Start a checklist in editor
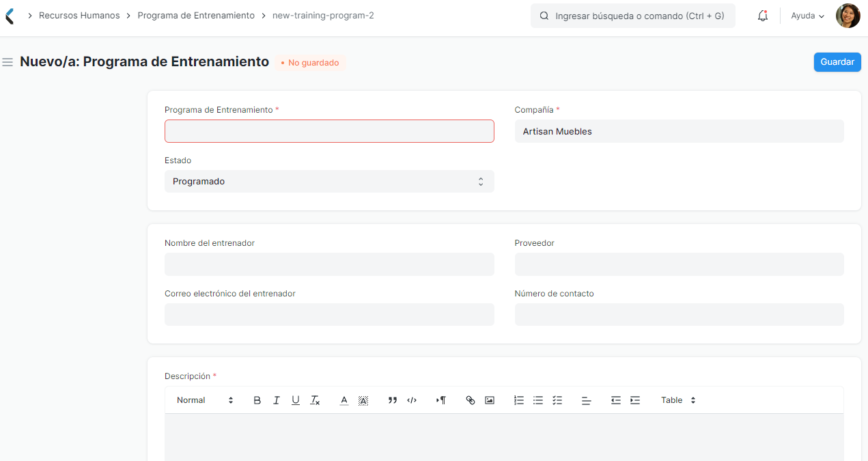The image size is (868, 461). point(557,400)
